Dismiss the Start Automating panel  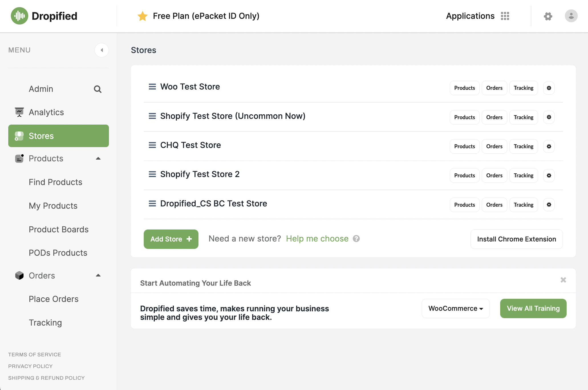563,280
